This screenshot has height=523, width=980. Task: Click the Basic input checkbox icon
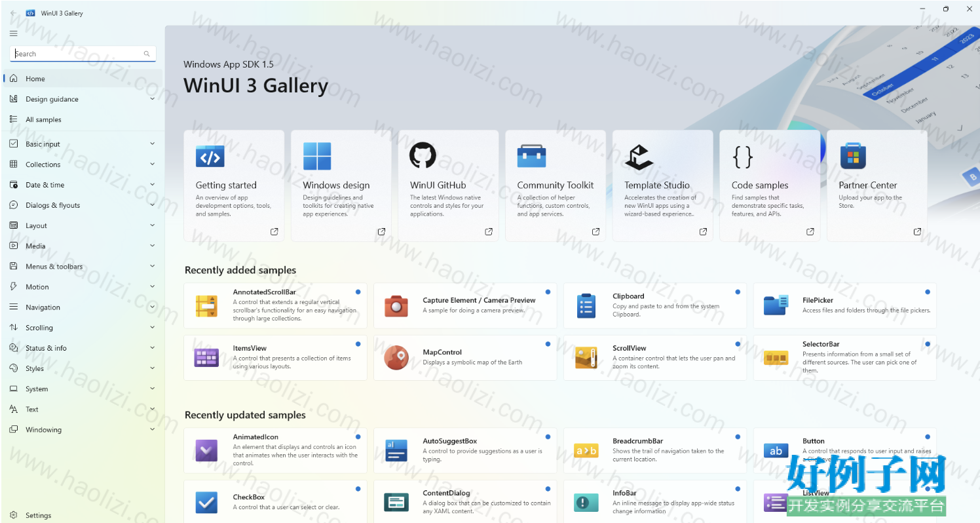pos(14,144)
